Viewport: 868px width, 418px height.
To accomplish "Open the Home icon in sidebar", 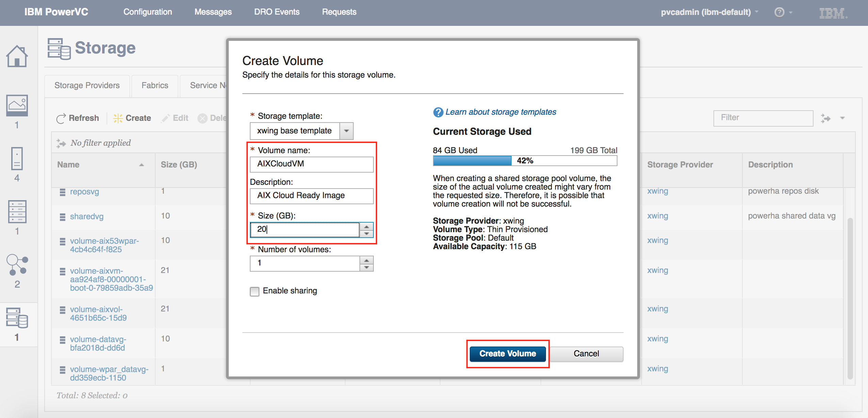I will (17, 56).
